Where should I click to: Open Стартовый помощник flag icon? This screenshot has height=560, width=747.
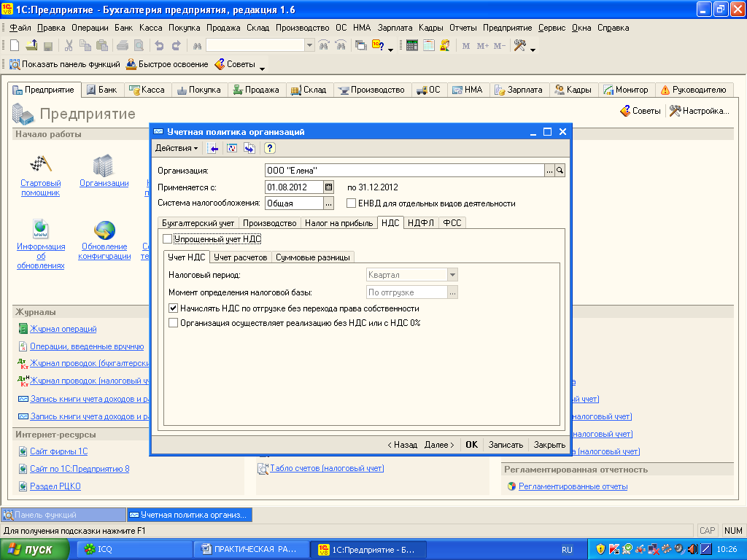(x=41, y=164)
